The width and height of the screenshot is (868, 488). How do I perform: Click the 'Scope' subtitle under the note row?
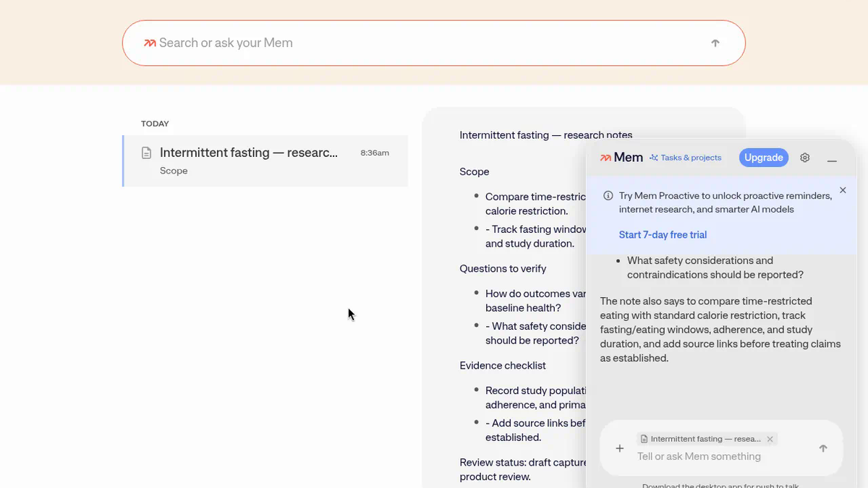point(174,171)
